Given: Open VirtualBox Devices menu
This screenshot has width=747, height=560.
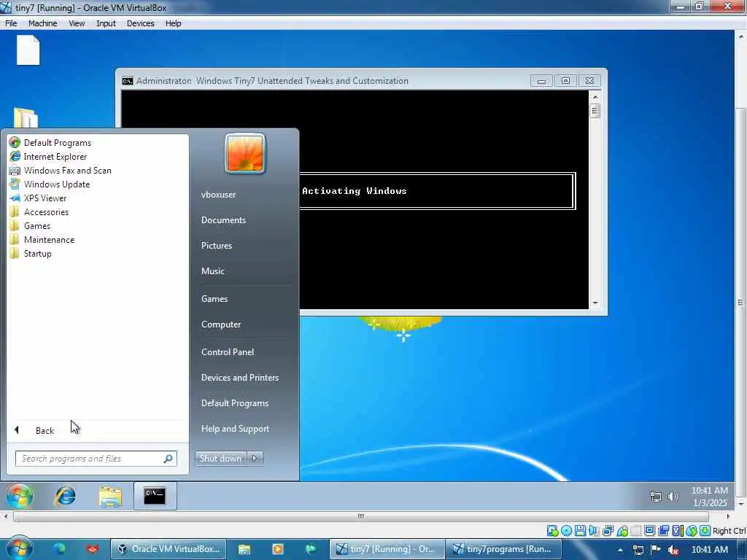Looking at the screenshot, I should pos(140,23).
